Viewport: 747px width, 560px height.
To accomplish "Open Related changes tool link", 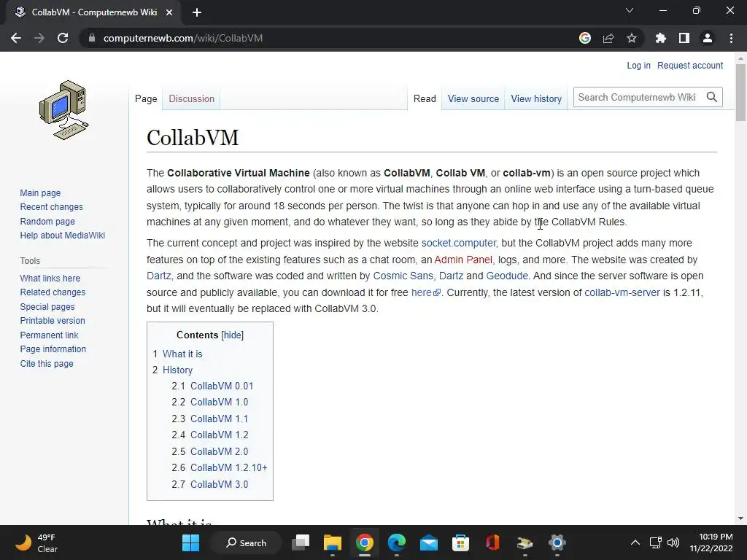I will (53, 292).
